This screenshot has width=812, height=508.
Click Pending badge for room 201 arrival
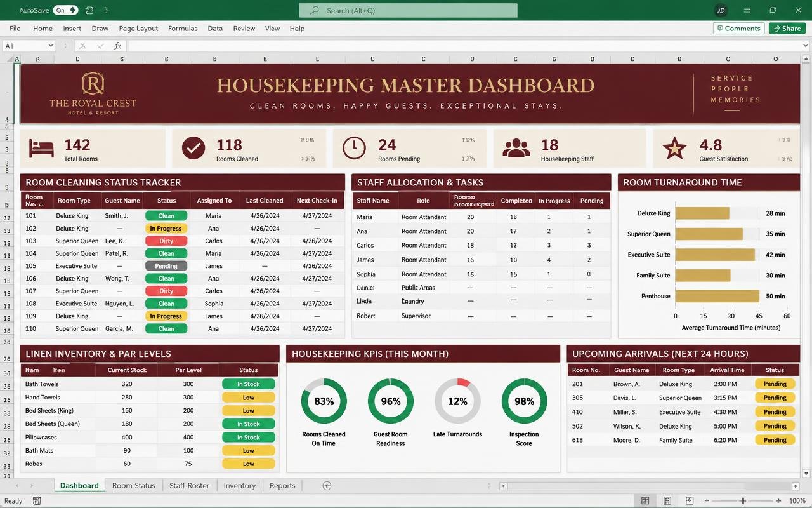point(775,384)
